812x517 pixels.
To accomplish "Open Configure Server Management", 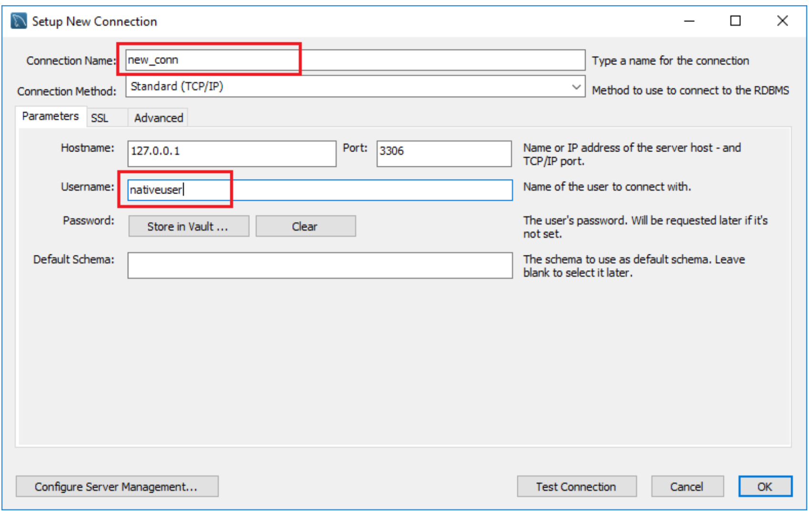I will pyautogui.click(x=117, y=487).
